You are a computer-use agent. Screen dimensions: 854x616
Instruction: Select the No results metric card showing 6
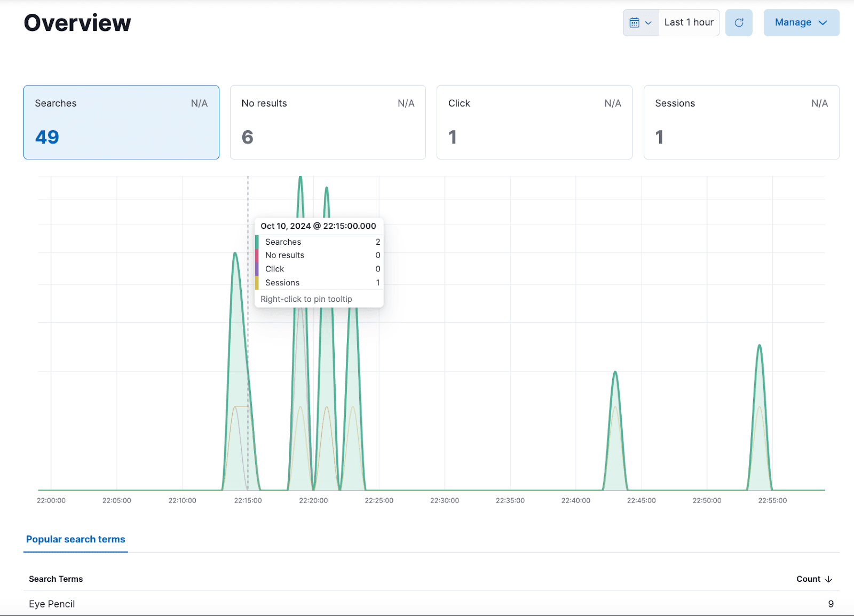[x=327, y=122]
